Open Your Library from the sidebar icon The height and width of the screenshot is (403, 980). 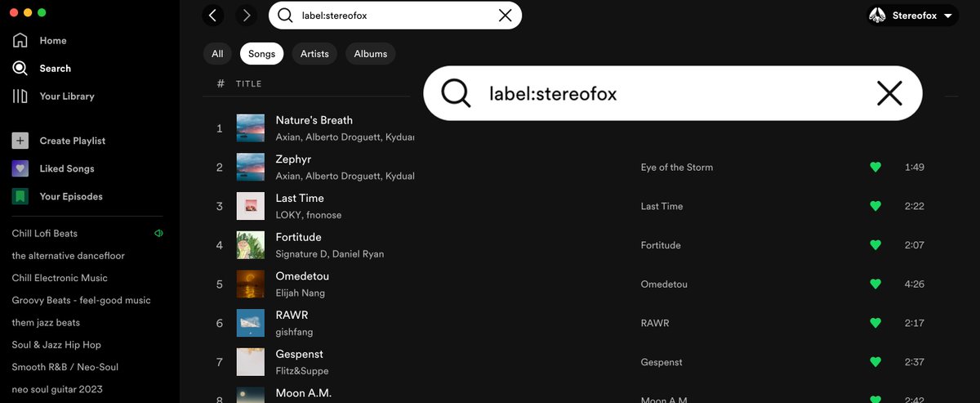(x=20, y=96)
